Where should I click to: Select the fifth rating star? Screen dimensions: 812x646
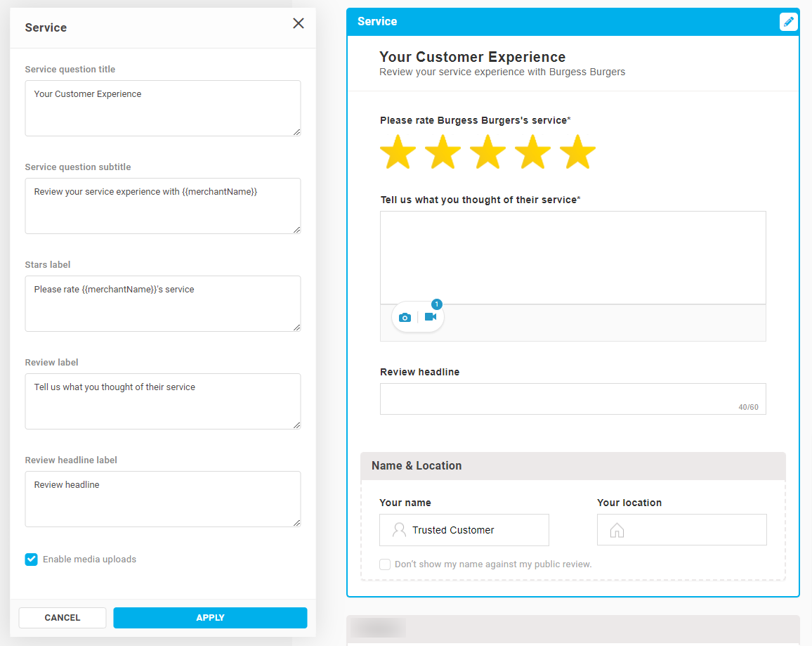(577, 151)
